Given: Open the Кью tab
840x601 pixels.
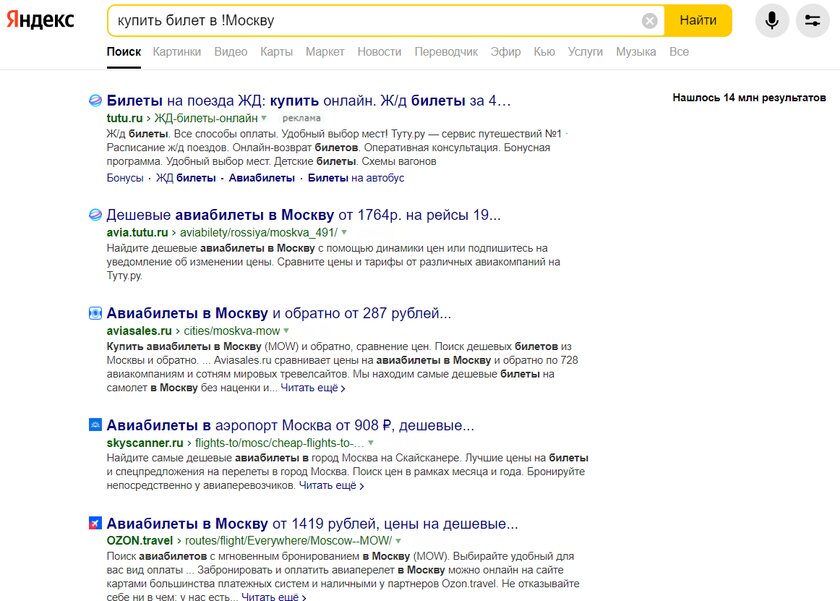Looking at the screenshot, I should click(544, 52).
